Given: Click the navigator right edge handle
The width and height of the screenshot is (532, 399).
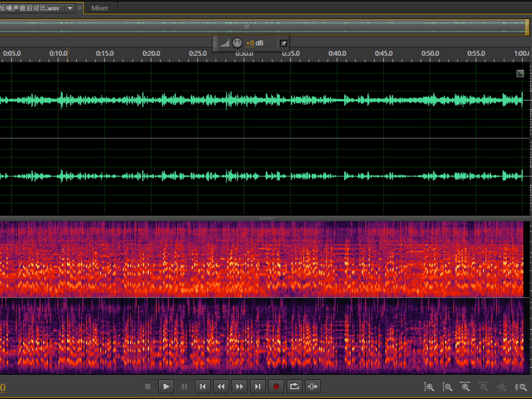Looking at the screenshot, I should point(527,27).
